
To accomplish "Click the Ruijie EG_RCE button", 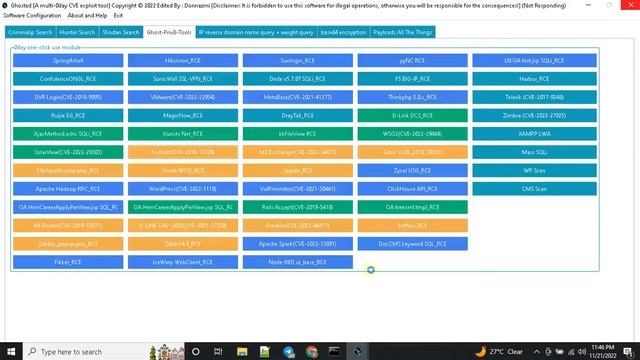I will point(68,116).
